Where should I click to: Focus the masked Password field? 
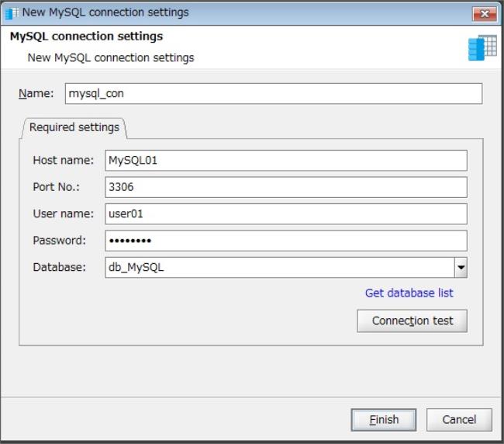pos(286,241)
